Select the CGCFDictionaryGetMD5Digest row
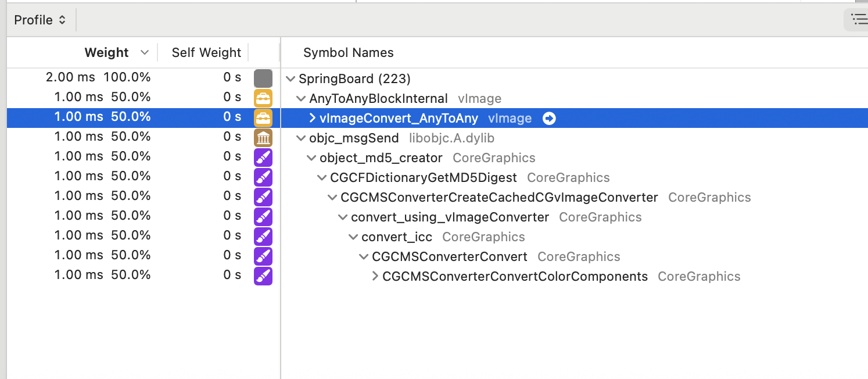The image size is (868, 379). point(423,178)
